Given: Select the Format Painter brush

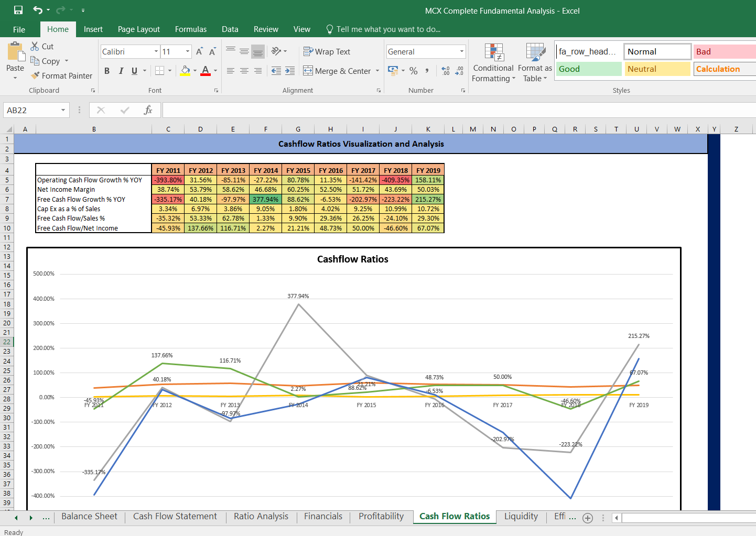Looking at the screenshot, I should point(35,75).
